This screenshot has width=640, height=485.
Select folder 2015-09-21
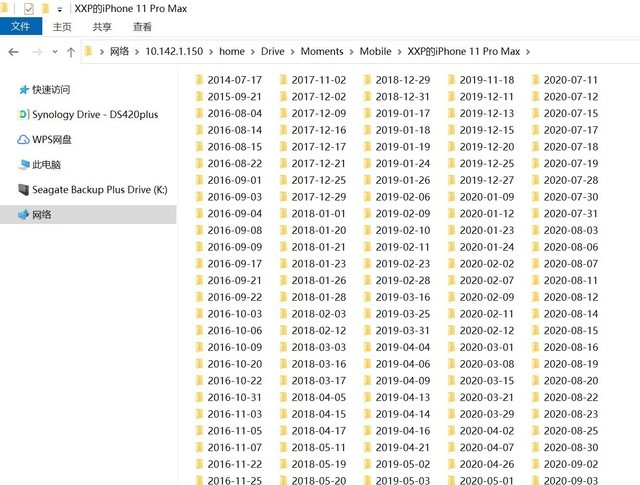[x=235, y=97]
